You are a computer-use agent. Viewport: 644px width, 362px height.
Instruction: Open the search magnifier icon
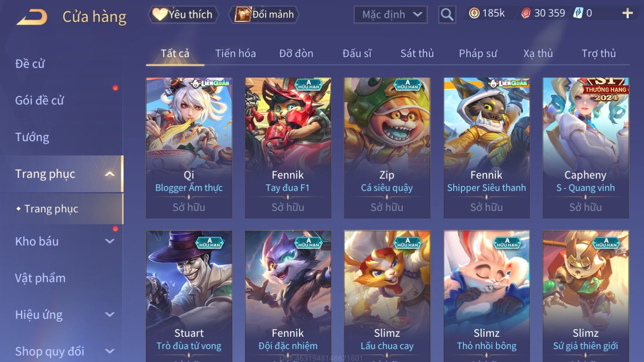447,15
